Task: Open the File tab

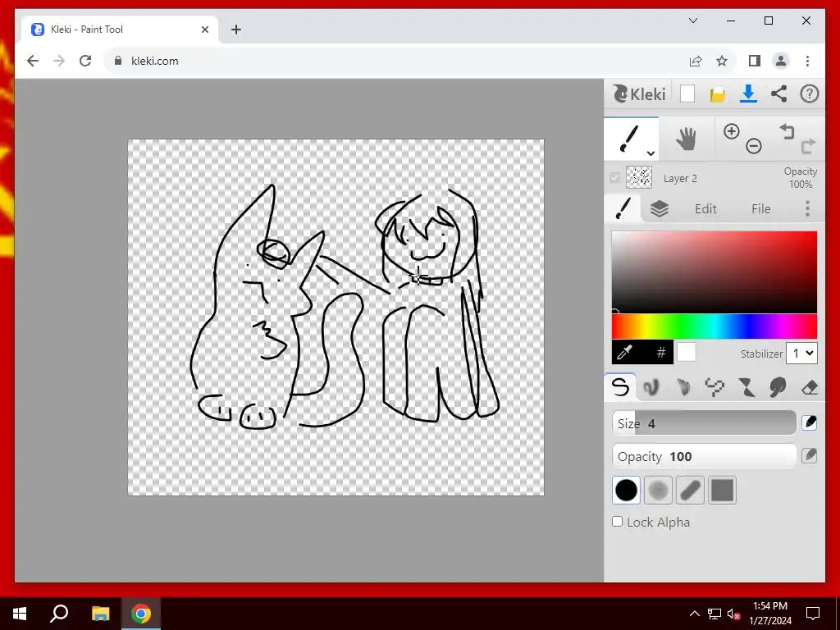Action: tap(760, 209)
